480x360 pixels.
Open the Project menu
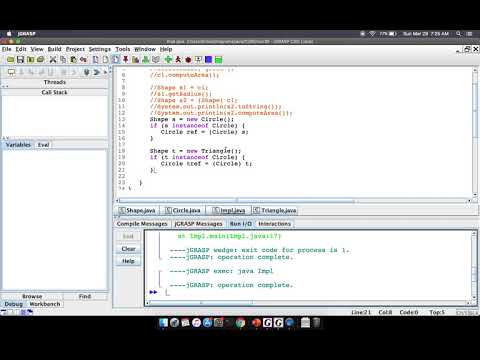pyautogui.click(x=75, y=49)
